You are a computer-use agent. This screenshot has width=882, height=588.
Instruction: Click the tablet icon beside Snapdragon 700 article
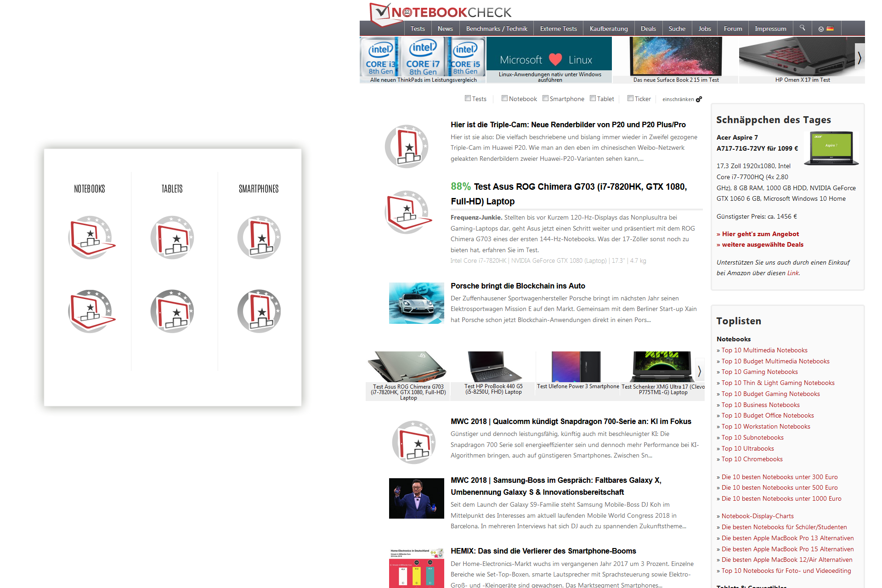click(414, 442)
